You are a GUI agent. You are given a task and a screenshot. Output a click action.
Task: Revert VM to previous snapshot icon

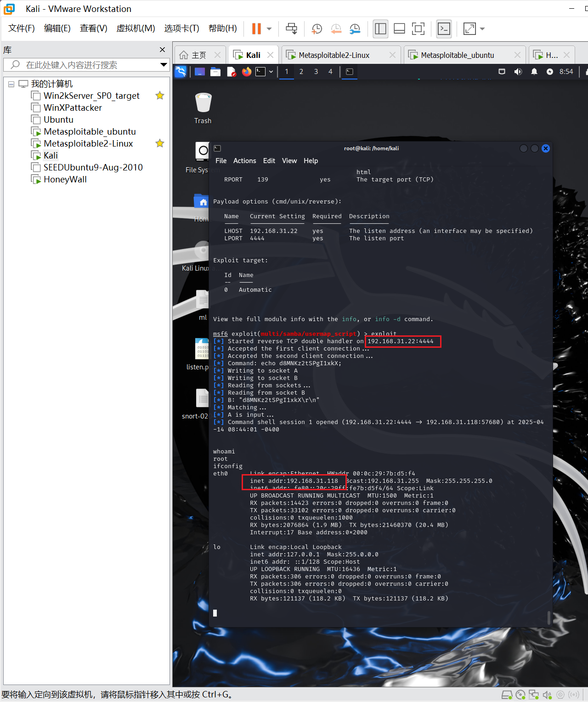[336, 28]
